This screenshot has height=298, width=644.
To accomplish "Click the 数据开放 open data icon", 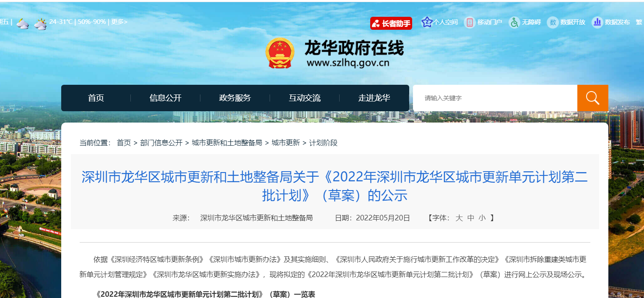I will tap(553, 22).
